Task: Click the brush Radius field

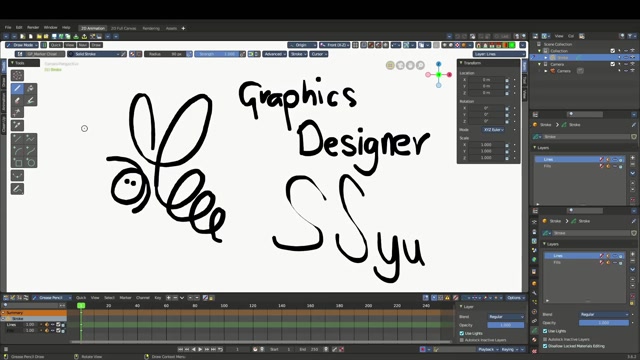Action: [165, 54]
